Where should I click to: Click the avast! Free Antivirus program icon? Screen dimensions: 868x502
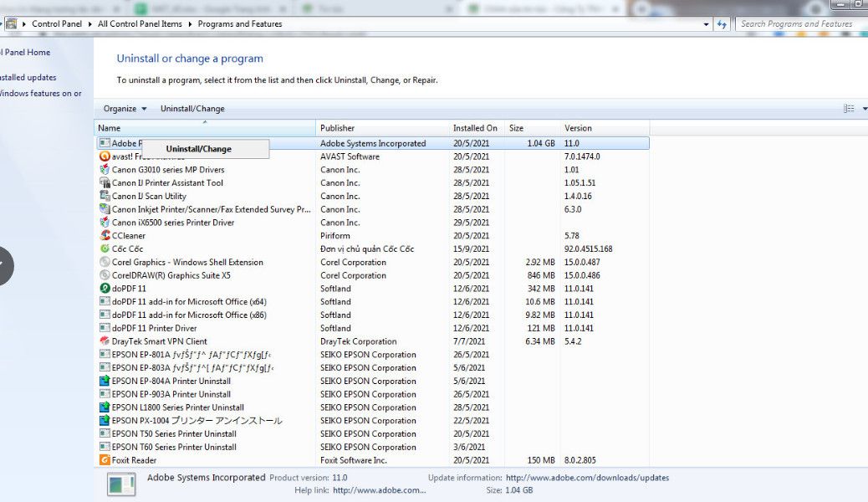click(105, 156)
